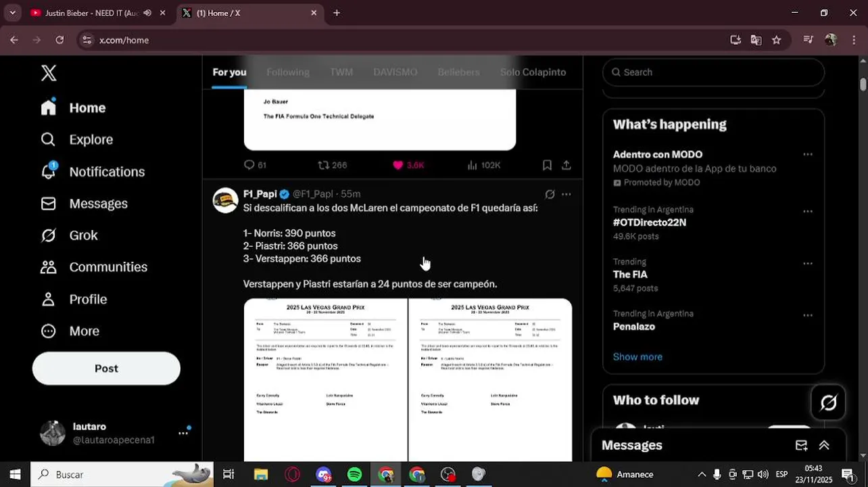Open Notifications with bell icon
868x487 pixels.
coord(93,172)
